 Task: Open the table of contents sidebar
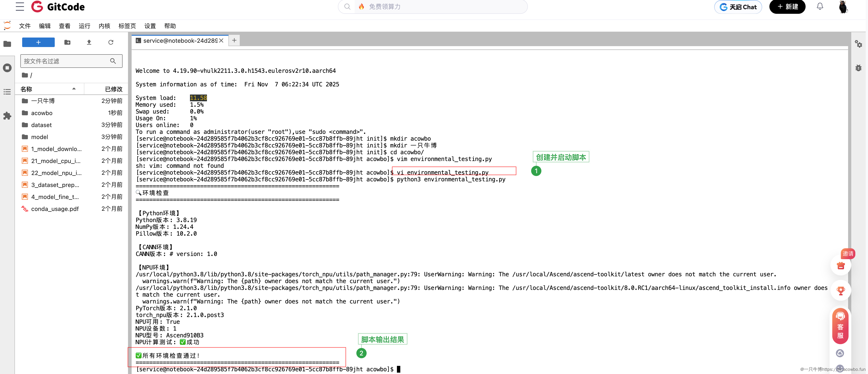click(x=7, y=92)
